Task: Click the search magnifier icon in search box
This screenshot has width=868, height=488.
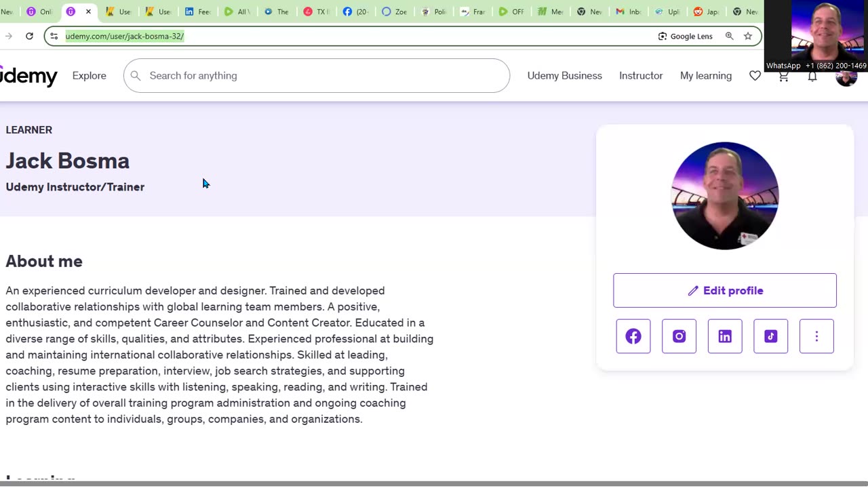Action: coord(136,76)
